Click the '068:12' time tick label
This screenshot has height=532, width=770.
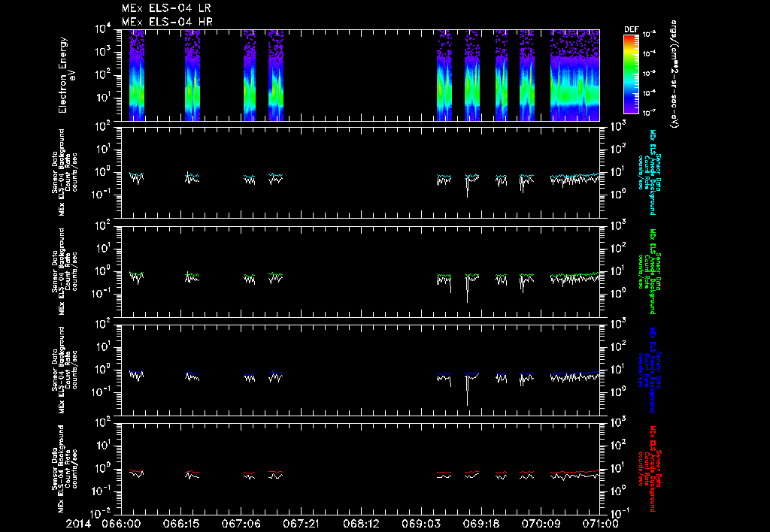pyautogui.click(x=360, y=524)
